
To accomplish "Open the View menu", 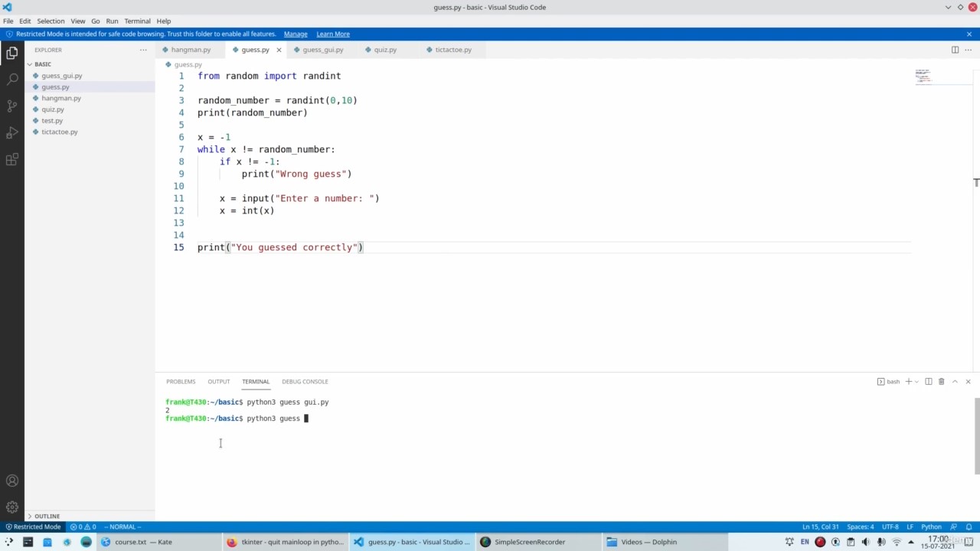I will coord(78,21).
